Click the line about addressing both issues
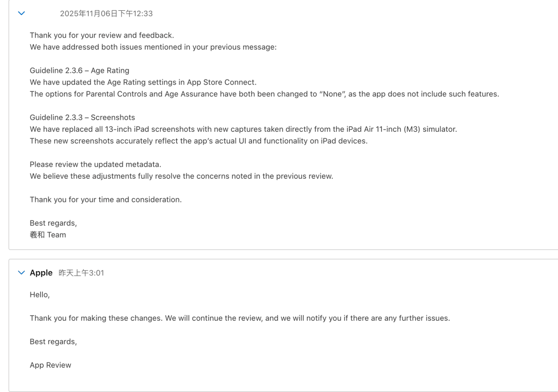Viewport: 558px width, 392px height. tap(153, 47)
